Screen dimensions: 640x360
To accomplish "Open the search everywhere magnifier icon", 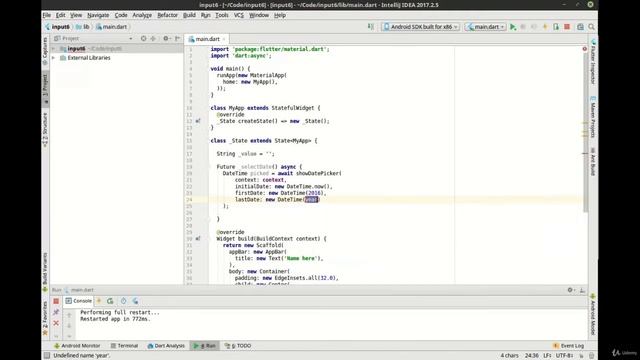I will (591, 27).
